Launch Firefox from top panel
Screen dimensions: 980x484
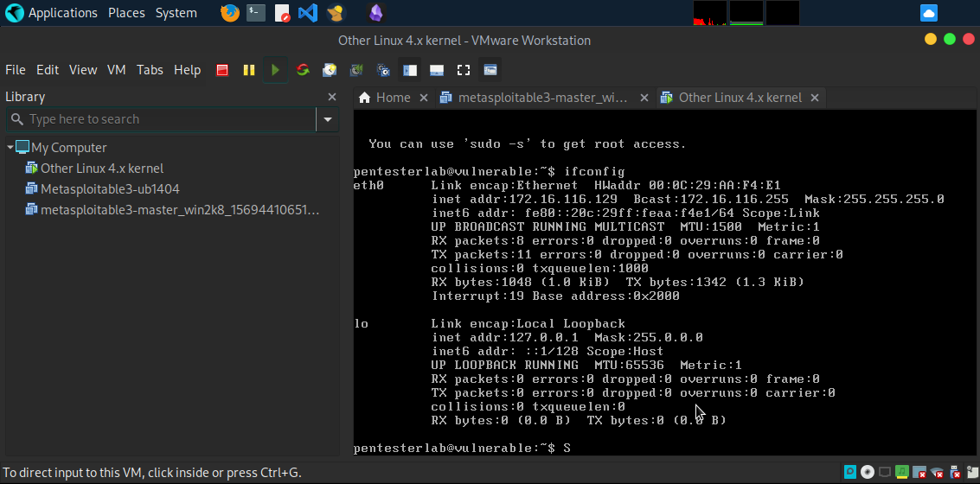coord(230,12)
